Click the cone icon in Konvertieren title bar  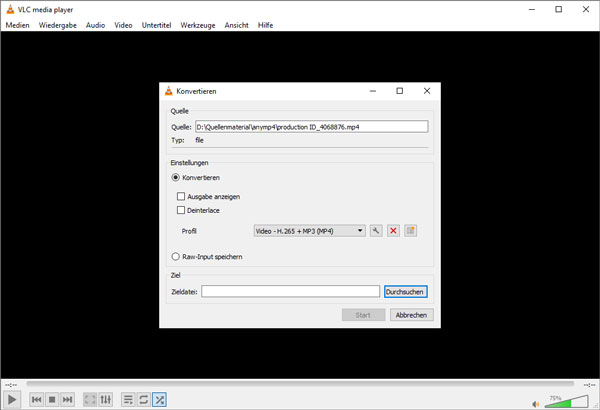pos(168,91)
